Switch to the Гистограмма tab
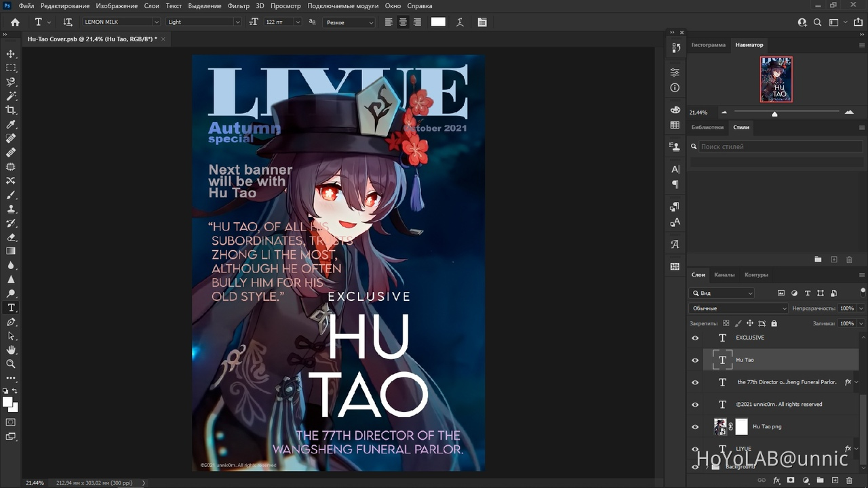 pyautogui.click(x=708, y=45)
